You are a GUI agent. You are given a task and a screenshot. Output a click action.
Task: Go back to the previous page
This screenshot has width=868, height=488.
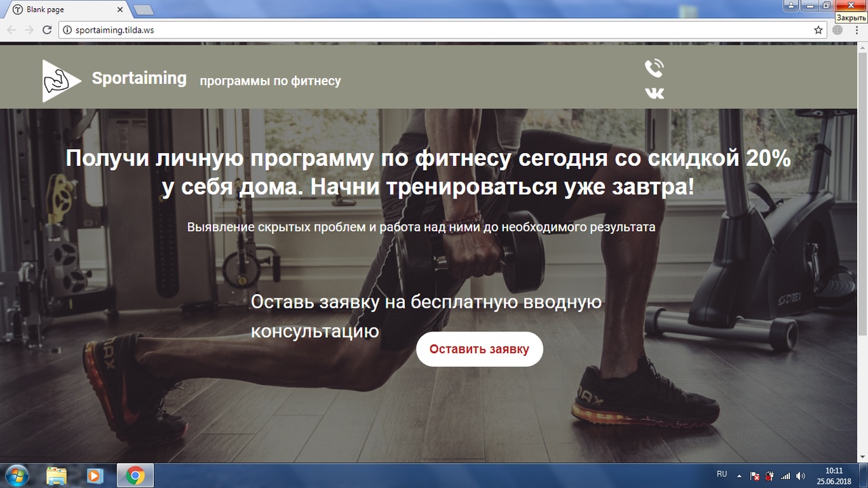(x=12, y=30)
